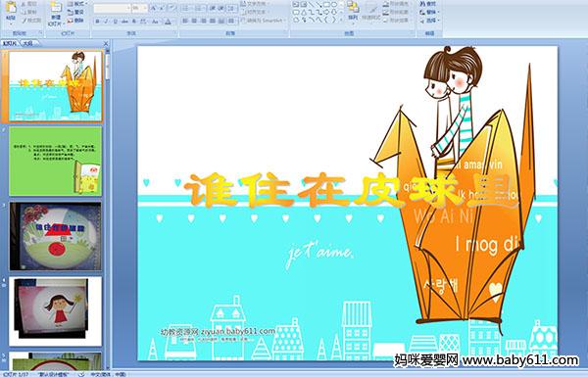The width and height of the screenshot is (588, 377).
Task: Click the Find binoculars icon
Action: [423, 4]
